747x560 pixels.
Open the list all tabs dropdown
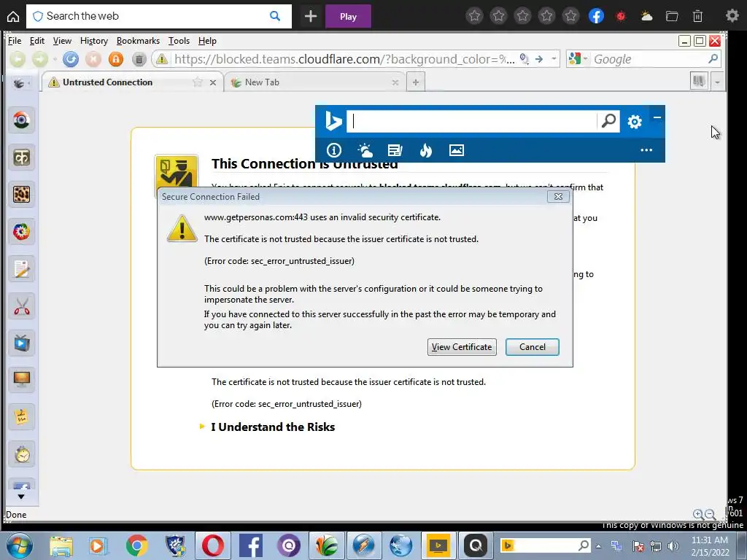717,82
